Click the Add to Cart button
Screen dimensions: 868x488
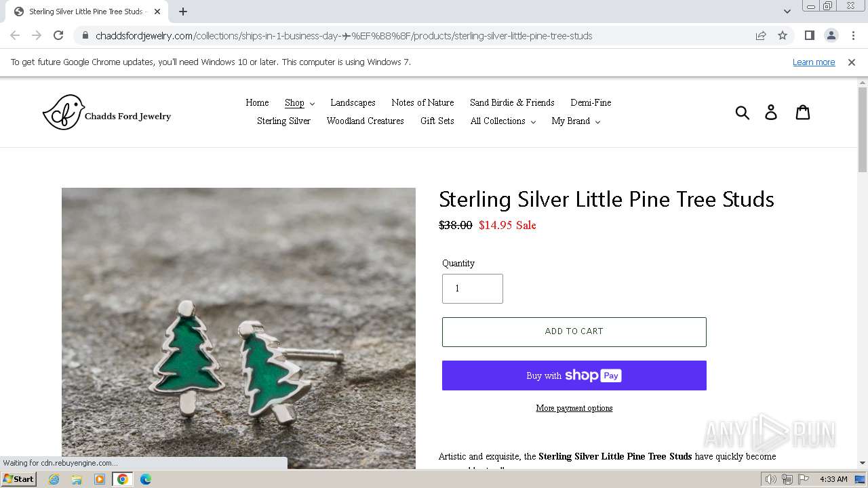574,331
